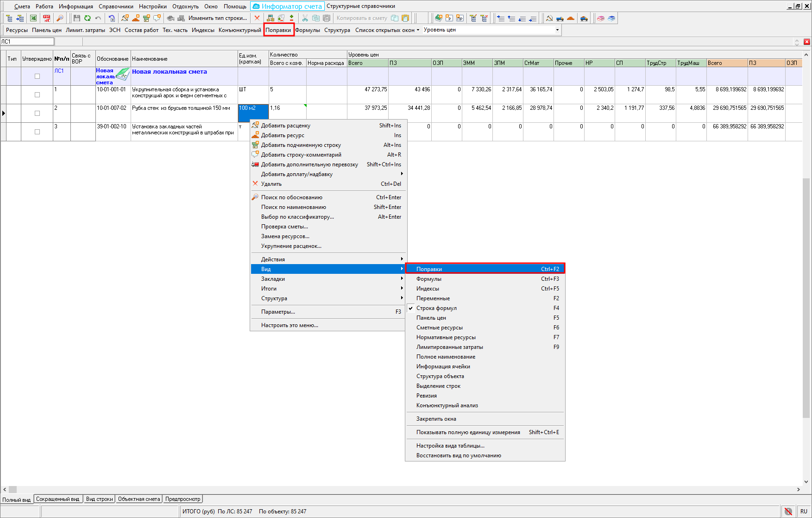The image size is (812, 518).
Task: Check the Утверждено box for row 3
Action: click(37, 132)
